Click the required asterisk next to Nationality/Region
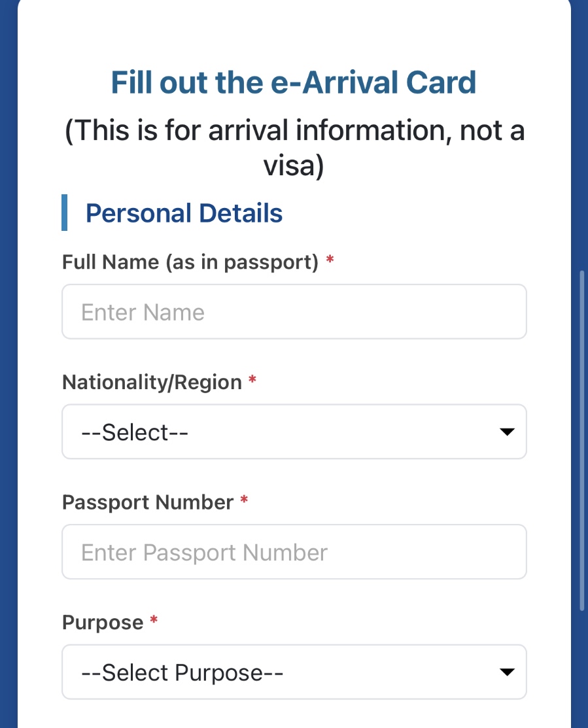The height and width of the screenshot is (728, 588). 252,381
